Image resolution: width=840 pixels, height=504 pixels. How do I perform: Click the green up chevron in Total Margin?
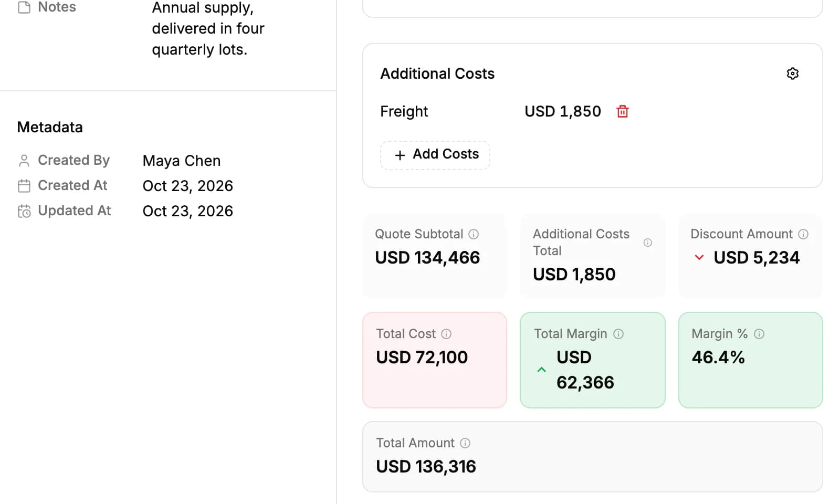coord(542,370)
